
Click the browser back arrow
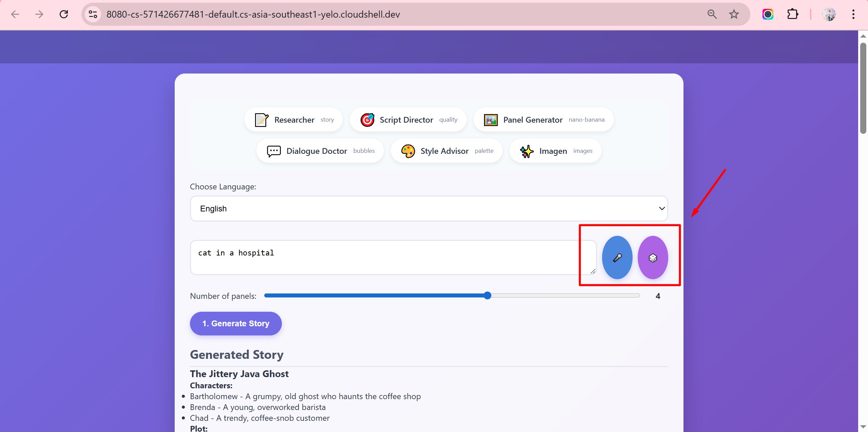(x=15, y=14)
